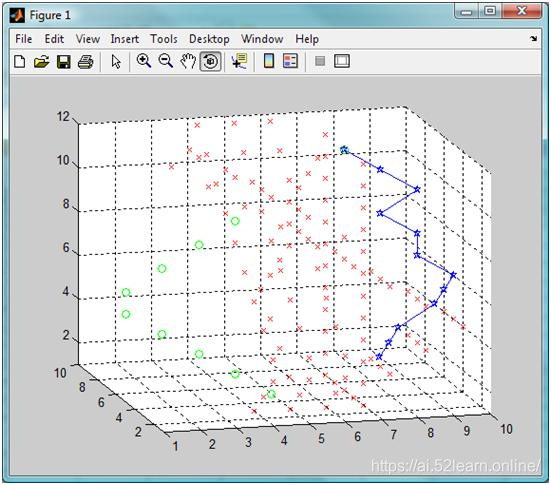Activate the Zoom Out magnifier tool
The width and height of the screenshot is (551, 485).
click(166, 61)
